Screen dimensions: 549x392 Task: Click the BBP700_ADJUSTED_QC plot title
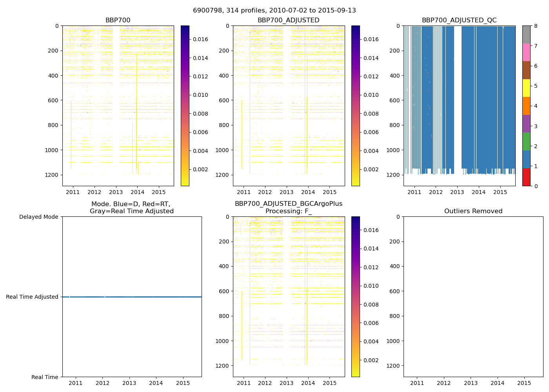[459, 20]
